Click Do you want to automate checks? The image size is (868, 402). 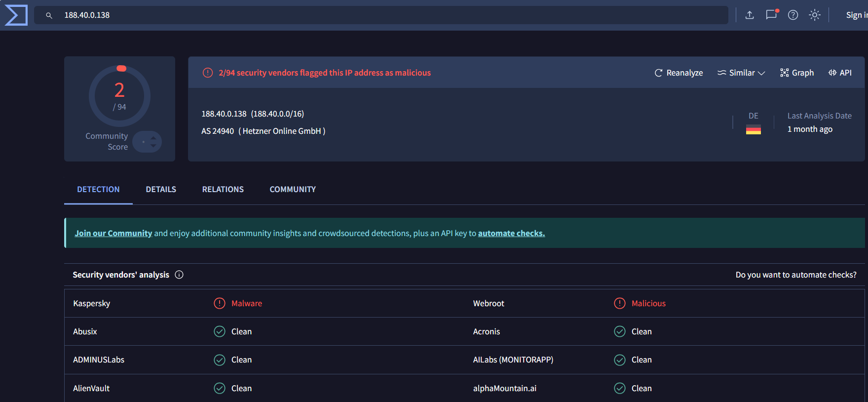(796, 275)
